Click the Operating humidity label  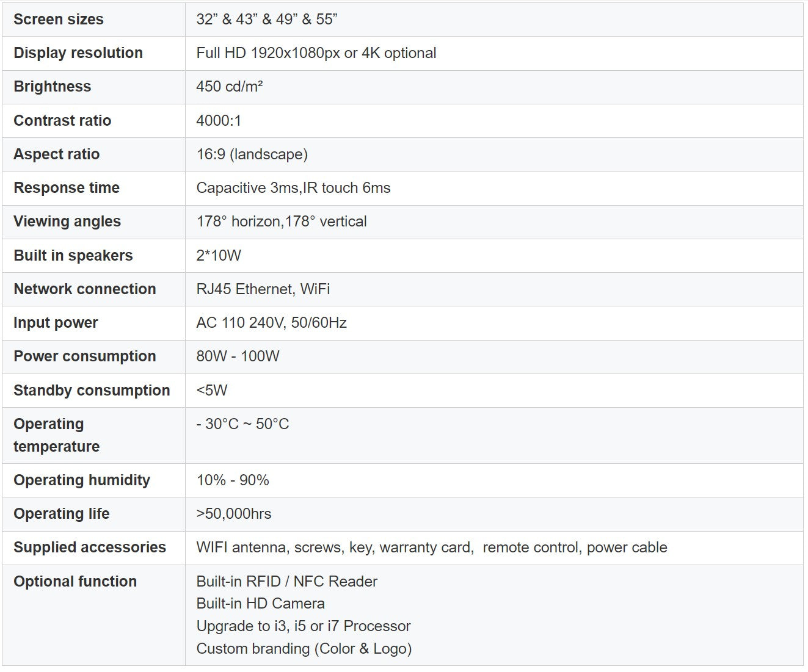(x=82, y=480)
